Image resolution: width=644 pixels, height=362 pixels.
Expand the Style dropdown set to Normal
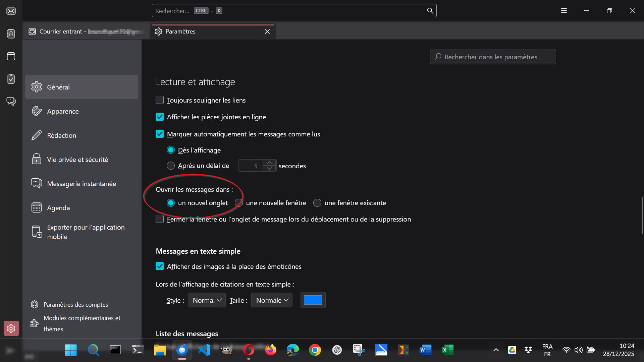[x=207, y=300]
